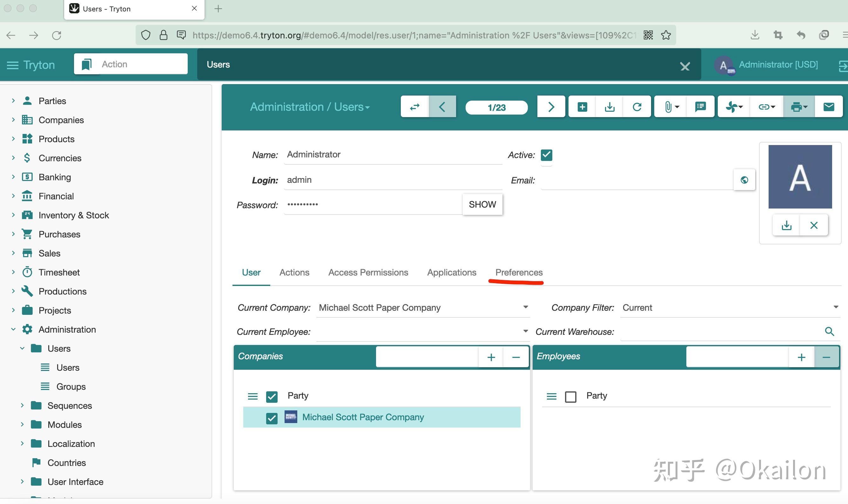Open the notes icon in toolbar

coord(700,107)
